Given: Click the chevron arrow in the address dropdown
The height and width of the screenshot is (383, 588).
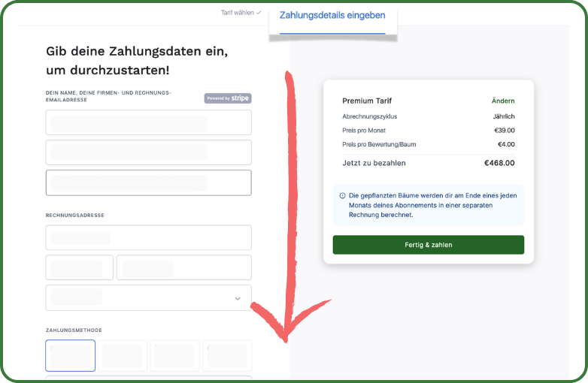Looking at the screenshot, I should (238, 298).
